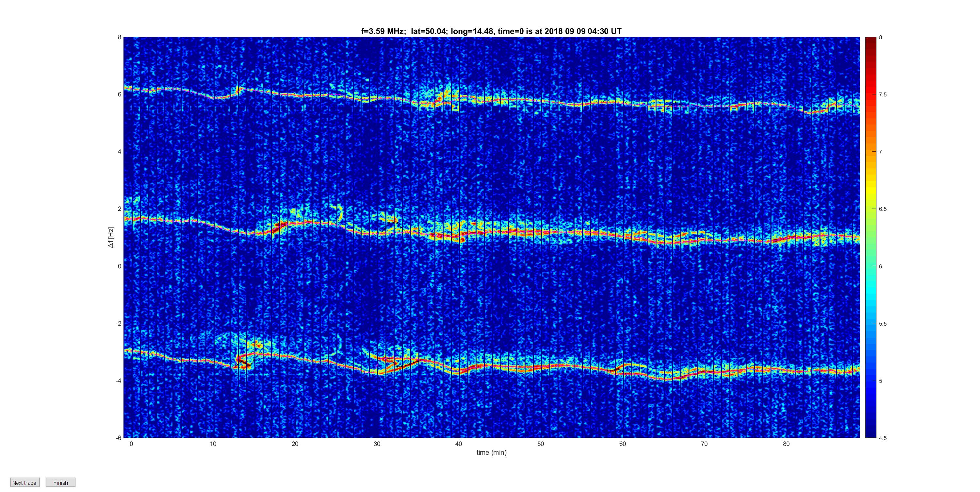Click the x-axis tick label 50

point(541,444)
